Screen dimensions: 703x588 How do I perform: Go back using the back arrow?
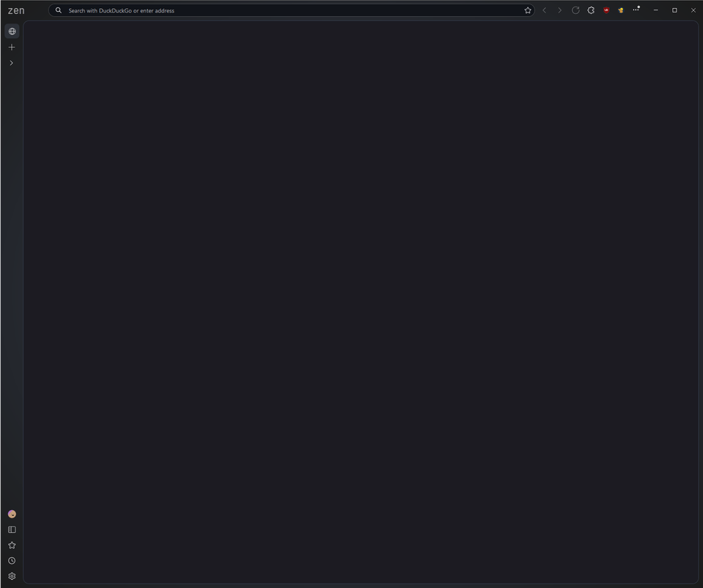(544, 10)
